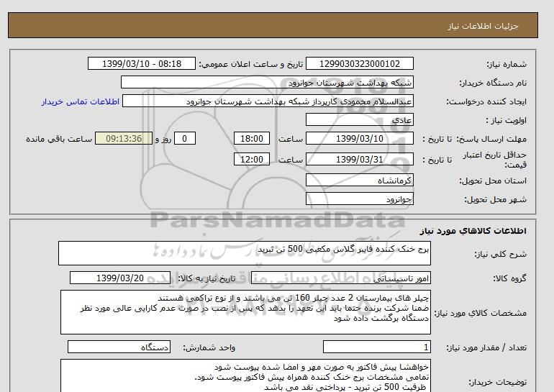
Task: Select the delivery city field جوانرود
Action: (359, 199)
